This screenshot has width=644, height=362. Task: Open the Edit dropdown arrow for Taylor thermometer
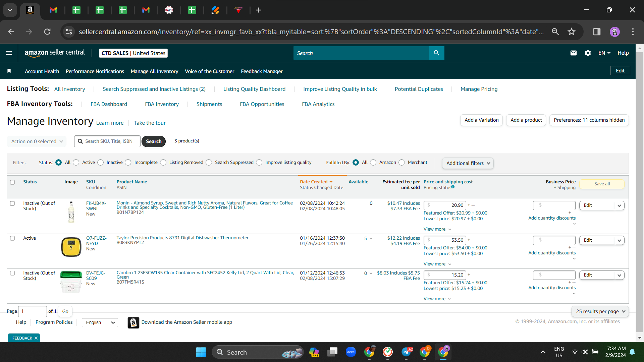tap(620, 240)
